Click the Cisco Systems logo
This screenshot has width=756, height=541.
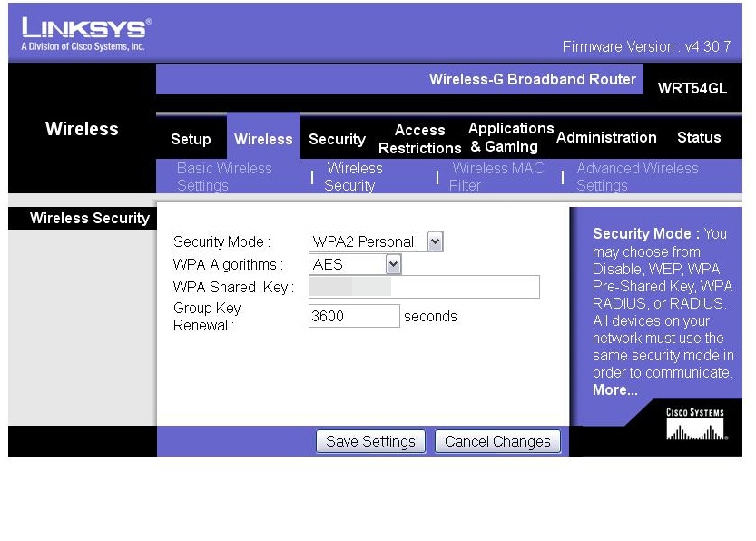[696, 424]
